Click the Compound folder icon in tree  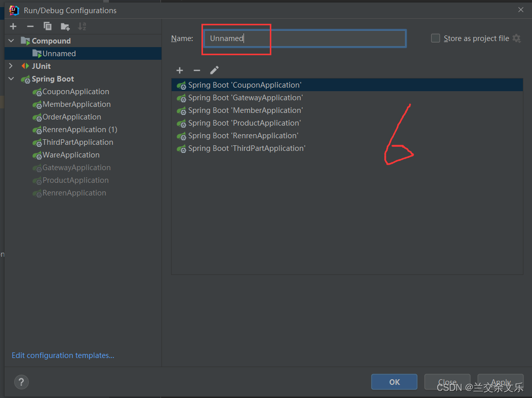pos(25,41)
